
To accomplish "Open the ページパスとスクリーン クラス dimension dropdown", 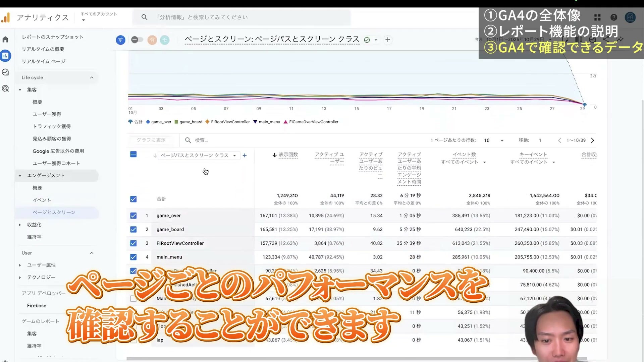I will point(199,156).
